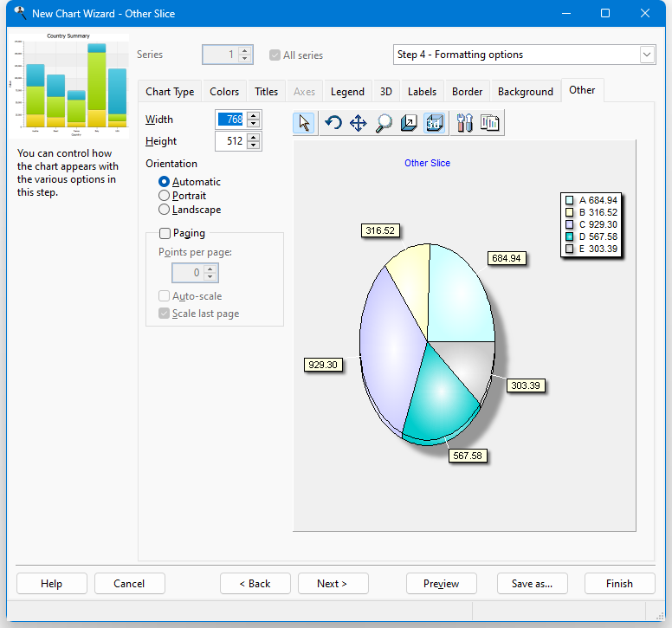Click the disabled Axes tab
The height and width of the screenshot is (628, 672).
[304, 91]
